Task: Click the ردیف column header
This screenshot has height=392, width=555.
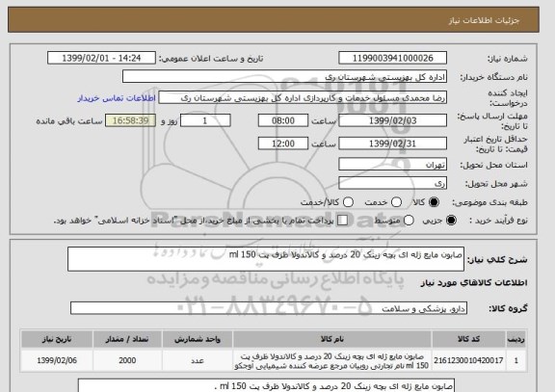Action: (516, 339)
